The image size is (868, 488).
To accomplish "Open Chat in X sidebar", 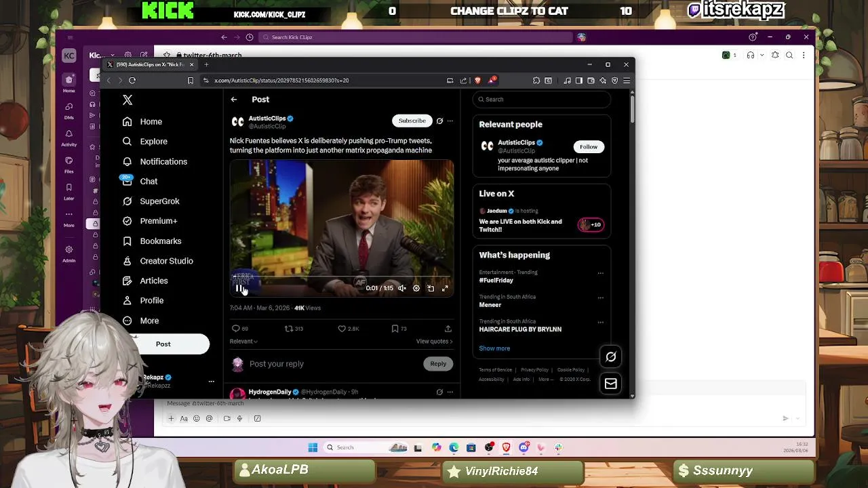I will 140,181.
